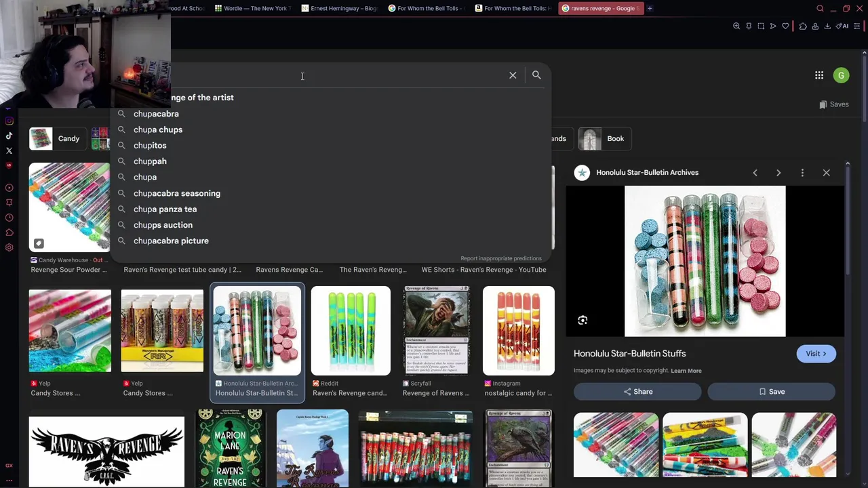868x488 pixels.
Task: Switch to the Google For Whom the Bell Tolls tab
Action: point(425,8)
